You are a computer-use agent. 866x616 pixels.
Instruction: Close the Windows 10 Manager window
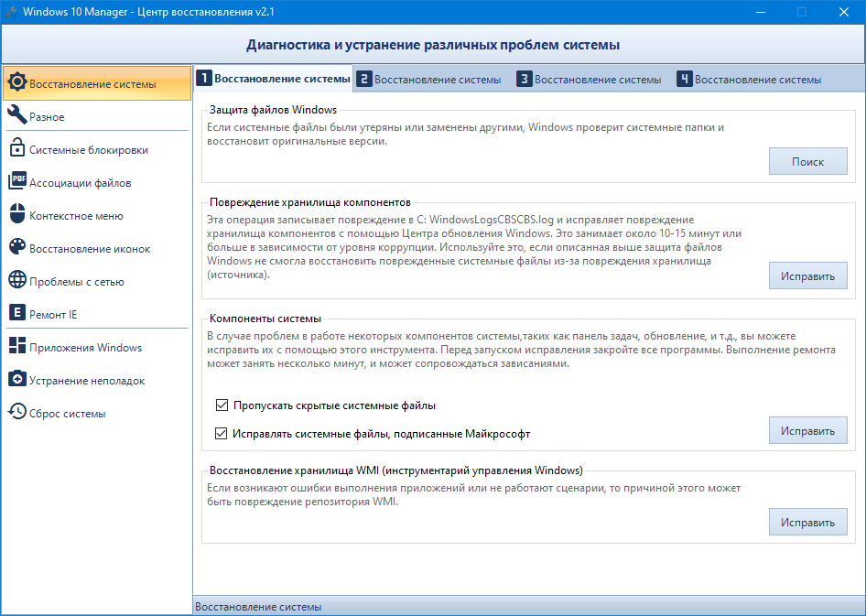point(844,12)
